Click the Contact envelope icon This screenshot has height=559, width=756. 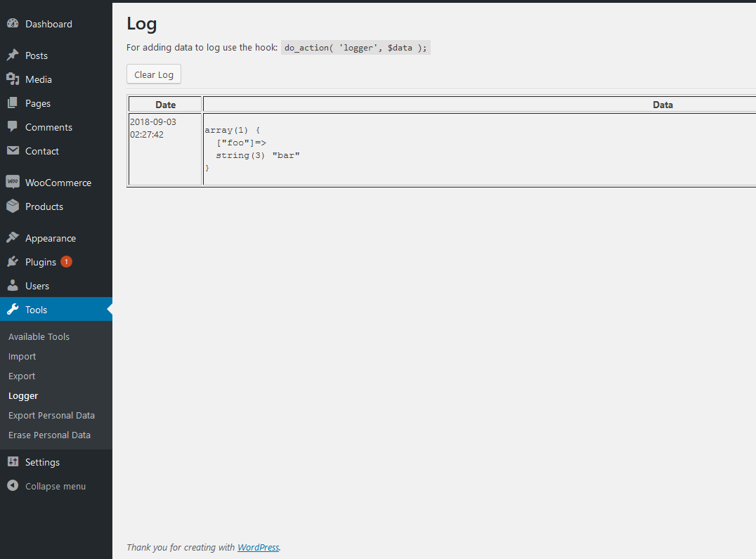click(x=13, y=151)
